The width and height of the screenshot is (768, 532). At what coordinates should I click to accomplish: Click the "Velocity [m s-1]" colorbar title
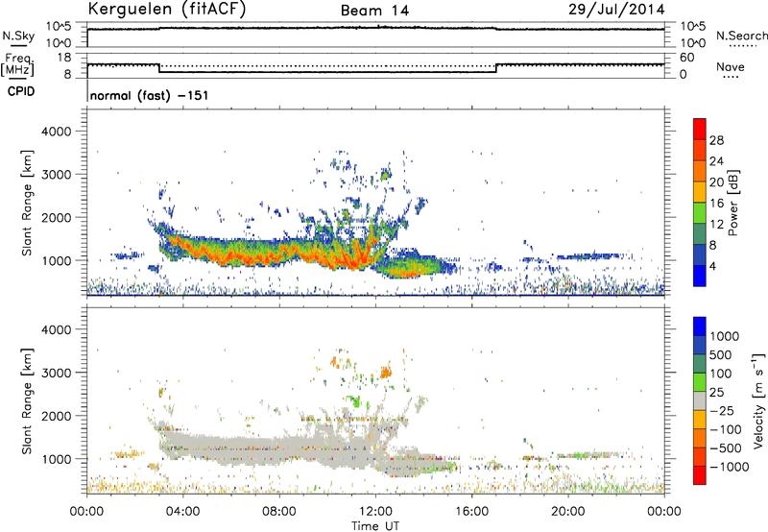[758, 400]
